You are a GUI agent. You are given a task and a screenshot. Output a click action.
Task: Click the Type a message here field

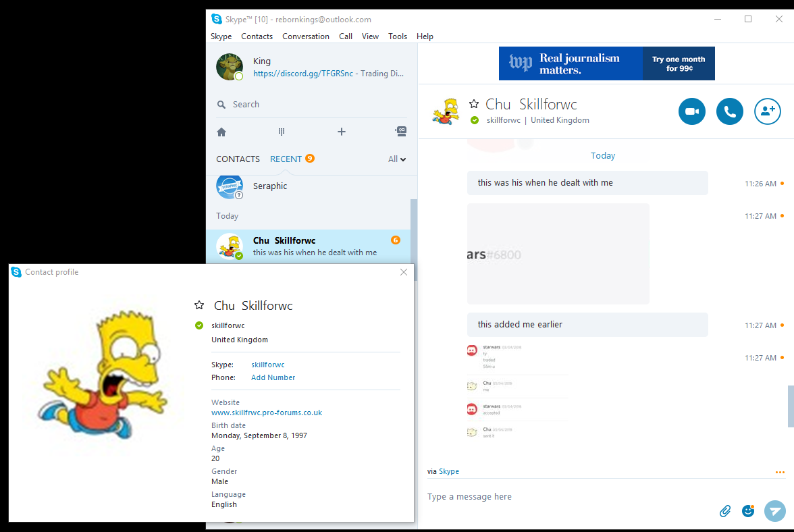tap(567, 497)
